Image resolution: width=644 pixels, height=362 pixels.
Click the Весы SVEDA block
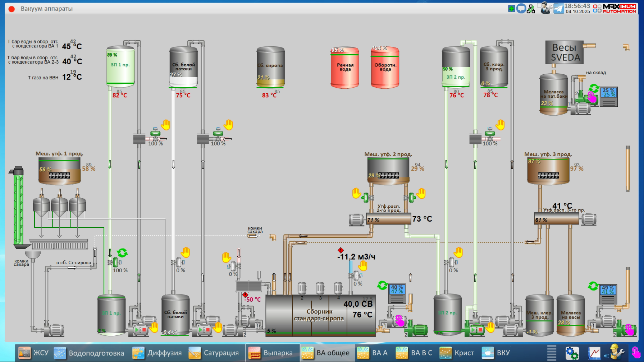[x=564, y=52]
